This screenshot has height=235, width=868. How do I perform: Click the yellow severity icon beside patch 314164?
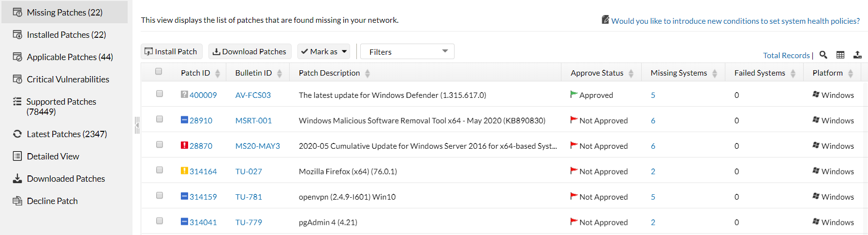(184, 171)
